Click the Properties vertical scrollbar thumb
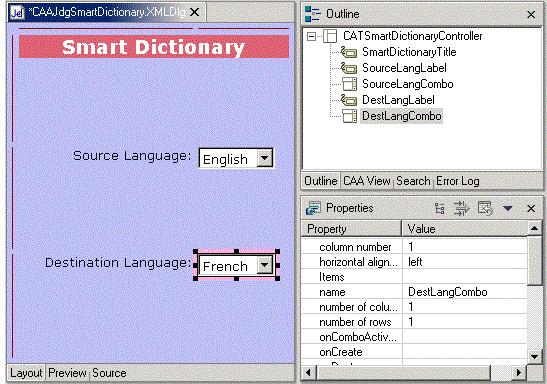This screenshot has width=547, height=384. pos(534,261)
